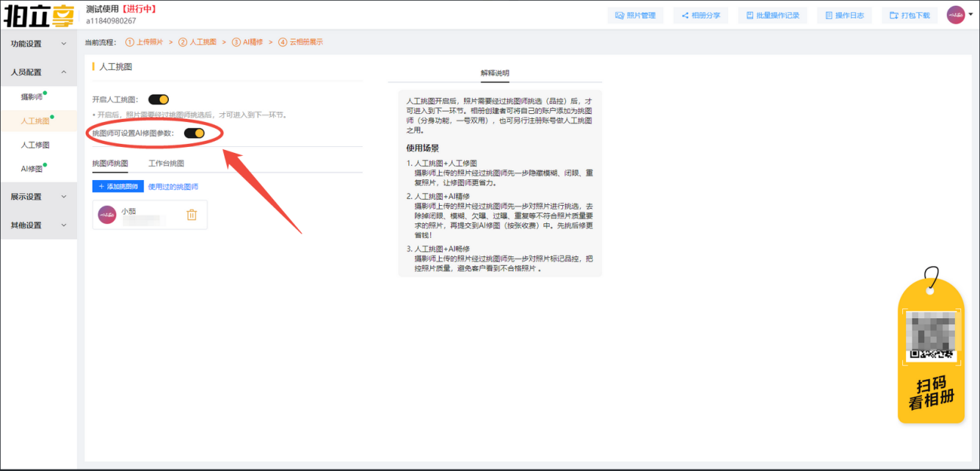This screenshot has width=980, height=471.
Task: Switch to the 工作台挑图 tab
Action: pos(166,163)
